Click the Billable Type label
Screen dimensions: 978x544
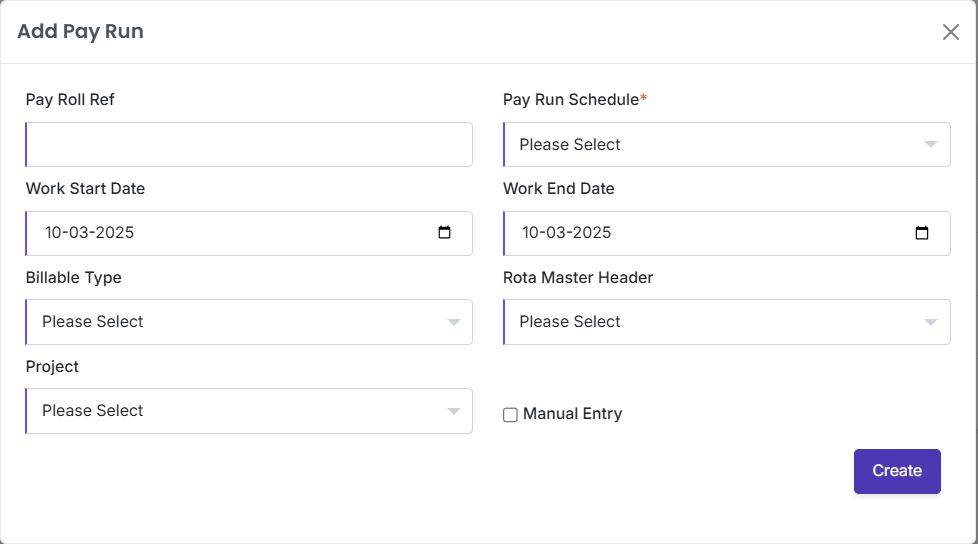pyautogui.click(x=73, y=278)
